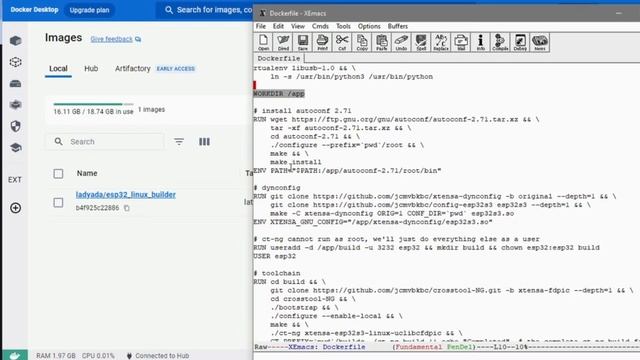Copy image ID b4f925c22886 with copy icon
Image resolution: width=640 pixels, height=360 pixels.
(x=127, y=208)
